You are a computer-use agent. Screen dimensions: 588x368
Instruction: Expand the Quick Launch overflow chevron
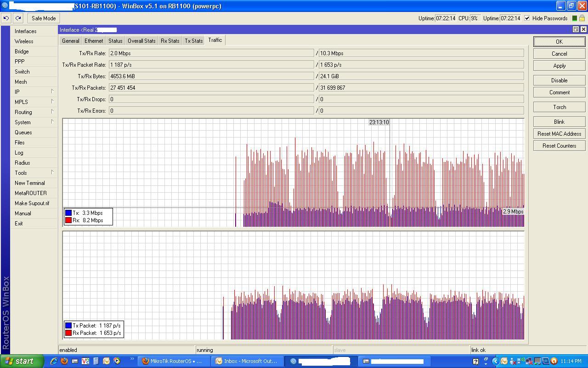coord(132,359)
